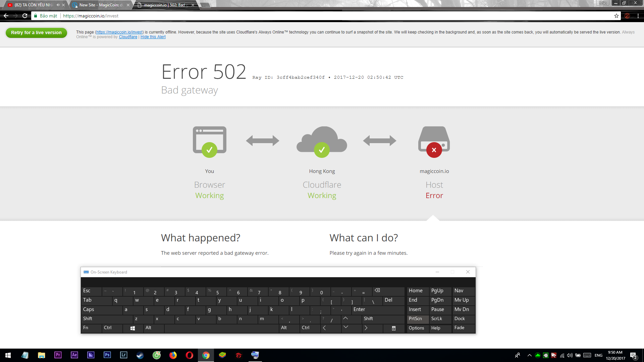Image resolution: width=644 pixels, height=362 pixels.
Task: Click the Hide this Alert link
Action: [153, 37]
